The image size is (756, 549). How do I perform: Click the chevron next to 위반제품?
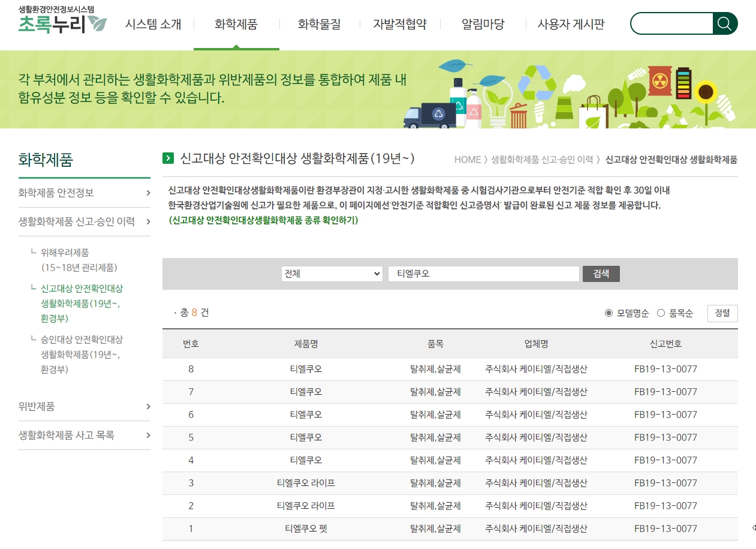[148, 407]
